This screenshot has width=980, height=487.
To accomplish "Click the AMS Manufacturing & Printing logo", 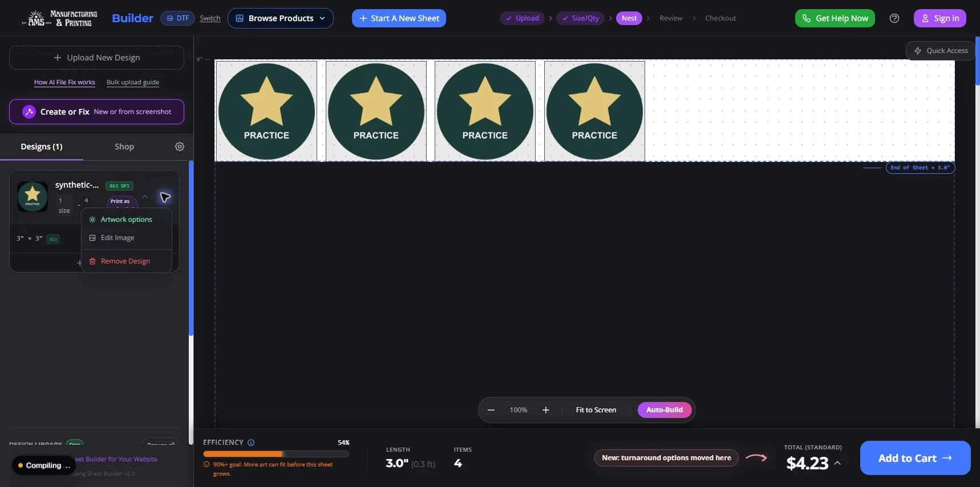I will pyautogui.click(x=59, y=18).
